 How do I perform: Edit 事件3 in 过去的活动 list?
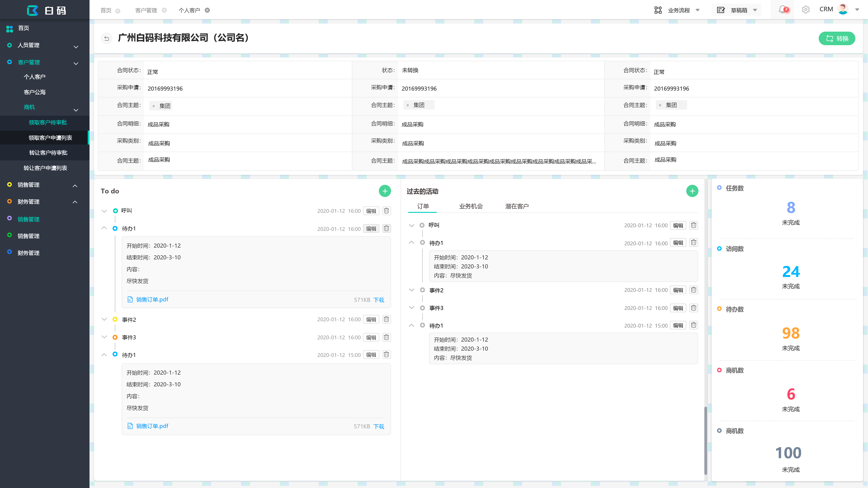[678, 308]
